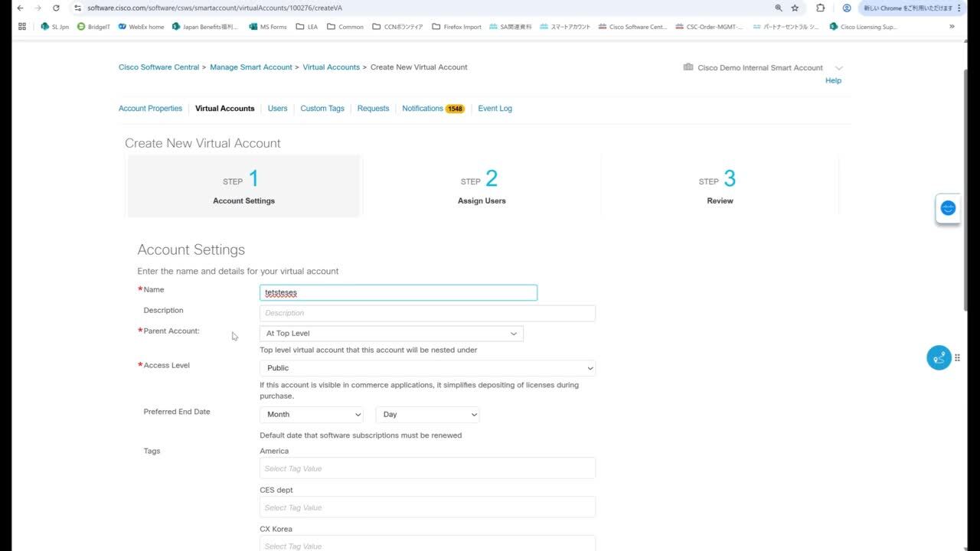This screenshot has height=551, width=980.
Task: Open the Help link
Action: [833, 80]
